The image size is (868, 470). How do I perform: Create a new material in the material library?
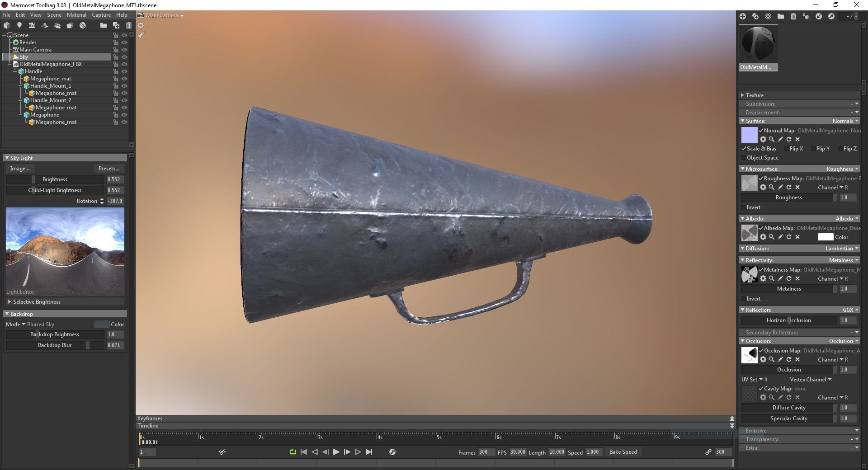point(743,16)
